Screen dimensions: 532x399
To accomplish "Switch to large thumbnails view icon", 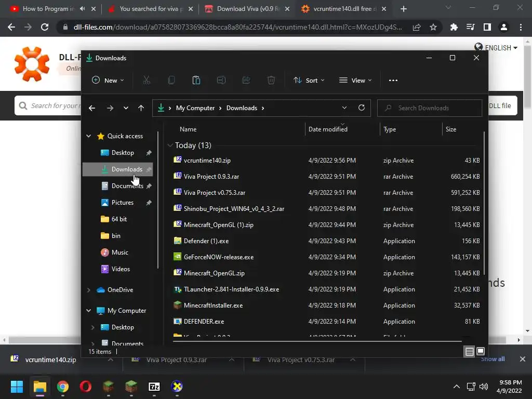I will [x=481, y=351].
